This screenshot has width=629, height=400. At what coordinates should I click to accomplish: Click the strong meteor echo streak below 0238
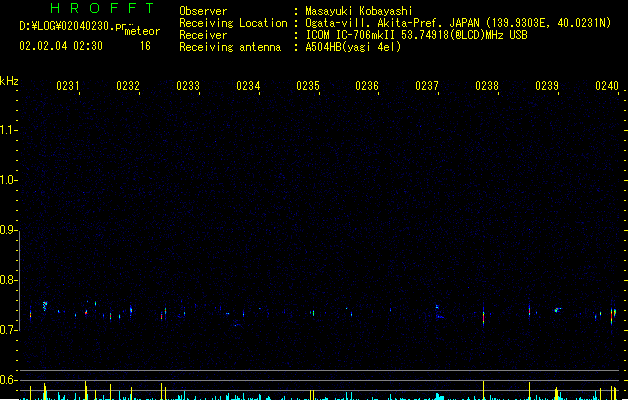[x=483, y=317]
